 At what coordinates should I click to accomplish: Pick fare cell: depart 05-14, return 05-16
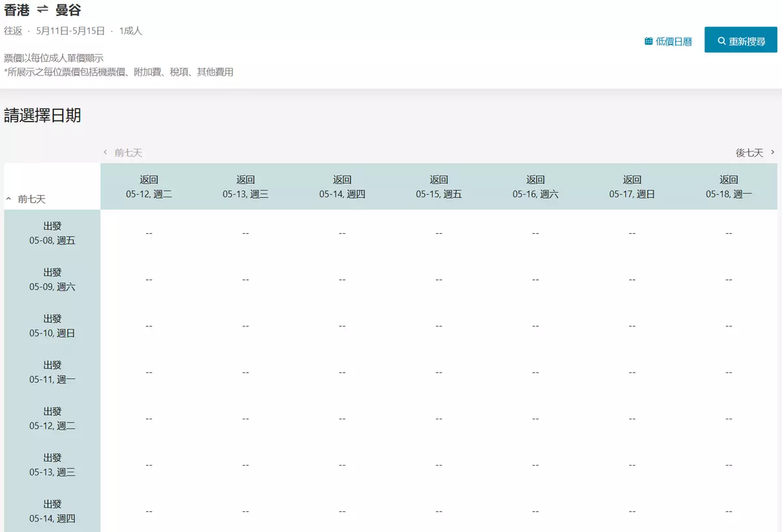535,511
